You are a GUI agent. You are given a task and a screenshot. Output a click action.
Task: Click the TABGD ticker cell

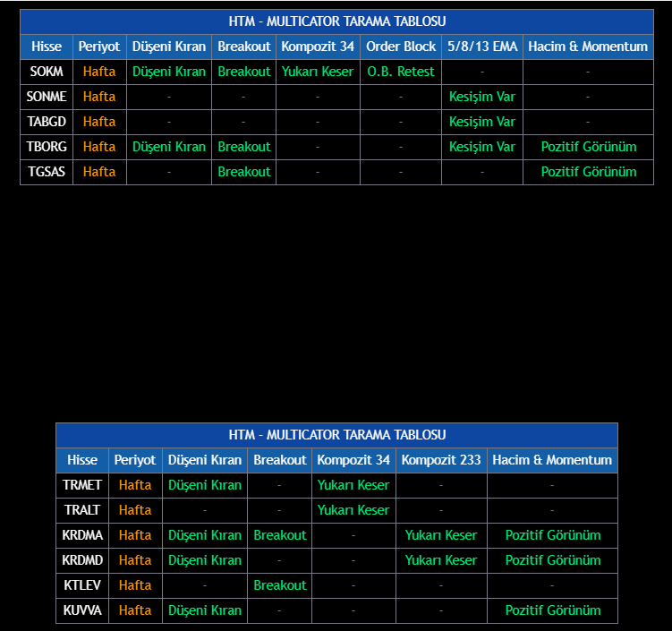pos(47,122)
